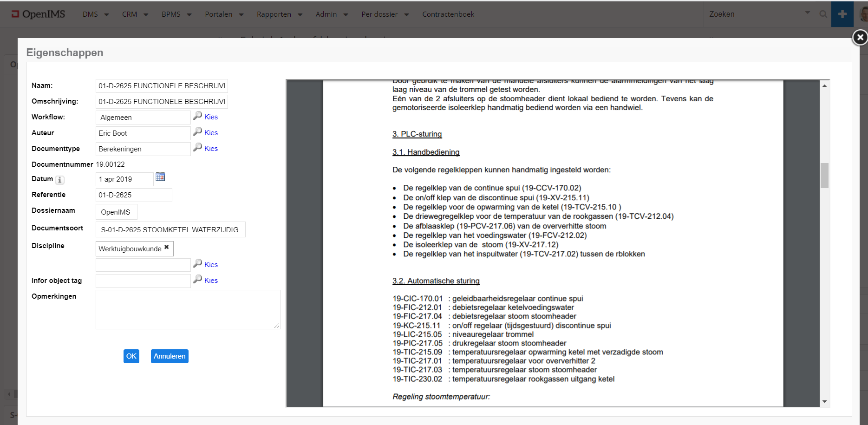Click the Opmerkingen text area
The width and height of the screenshot is (868, 425).
pos(188,309)
